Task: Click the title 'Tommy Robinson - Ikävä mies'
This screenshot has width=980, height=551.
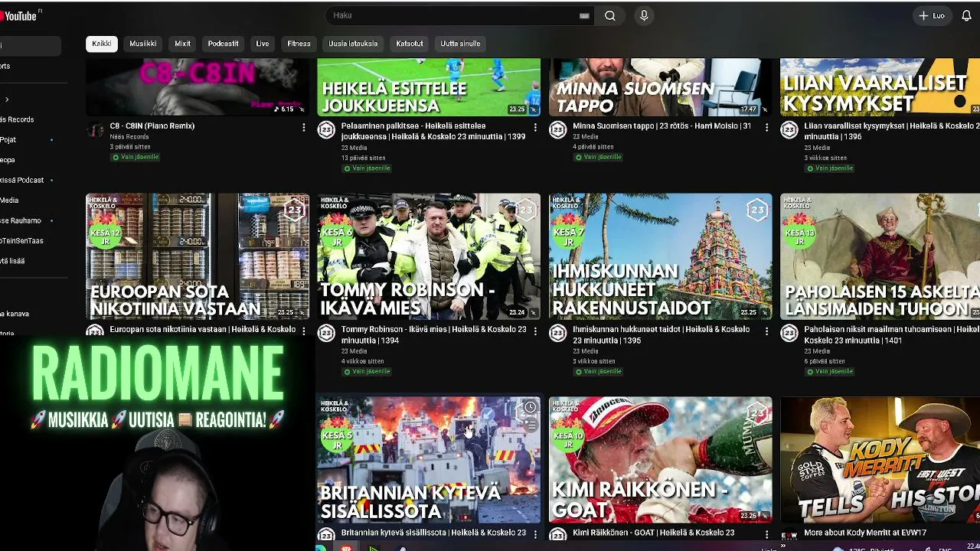Action: point(433,334)
